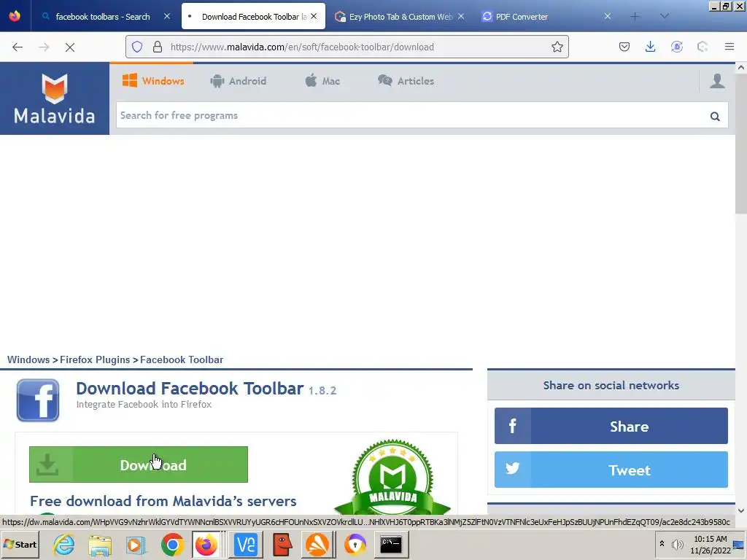Open the Articles section
This screenshot has height=560, width=747.
click(406, 81)
